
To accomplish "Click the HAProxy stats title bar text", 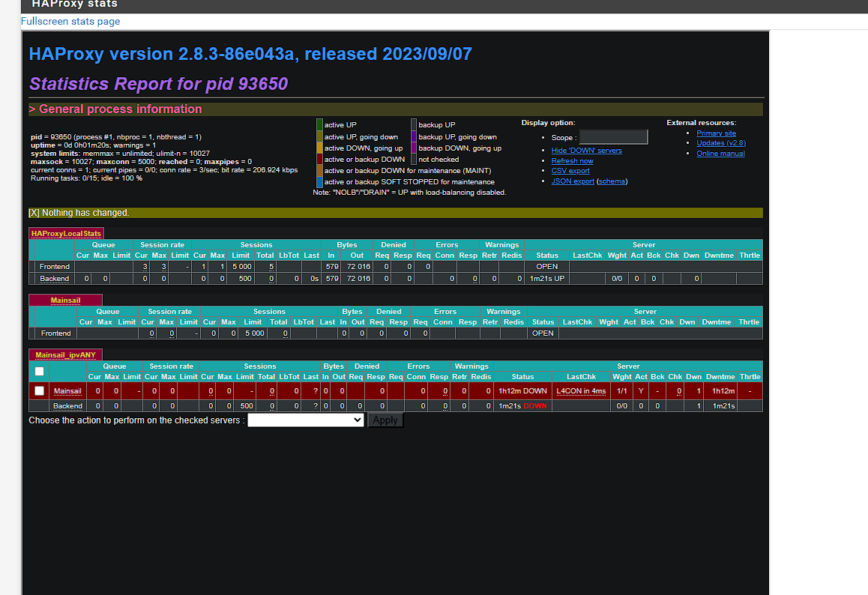I will point(74,4).
